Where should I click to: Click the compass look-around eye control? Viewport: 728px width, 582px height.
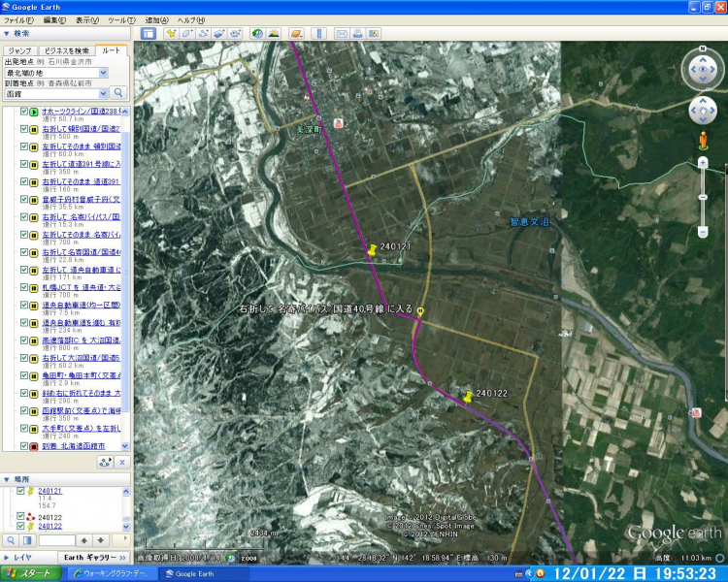703,69
